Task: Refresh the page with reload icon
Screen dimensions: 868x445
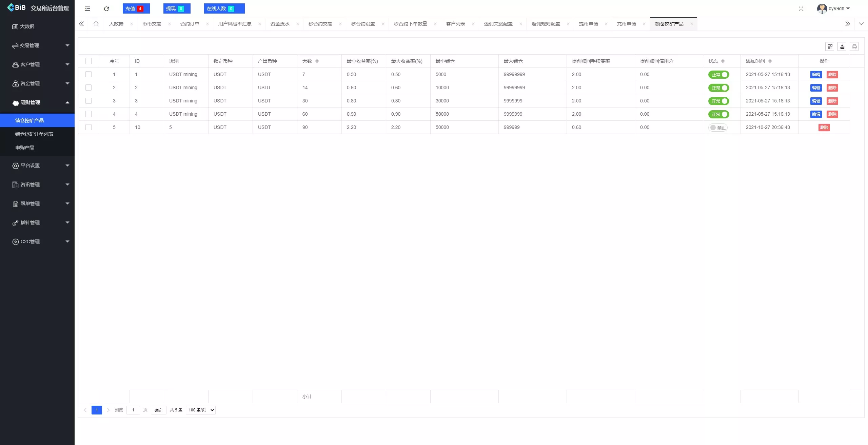Action: point(106,8)
